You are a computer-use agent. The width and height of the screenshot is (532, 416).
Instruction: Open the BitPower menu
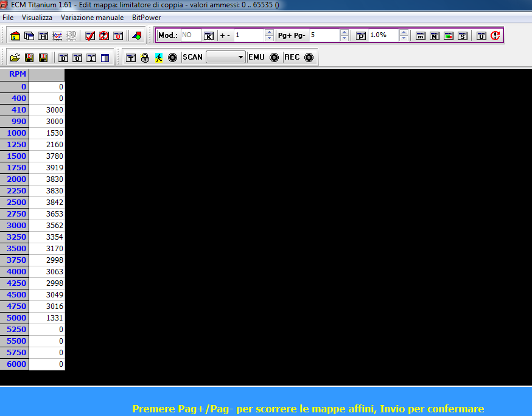tap(146, 18)
